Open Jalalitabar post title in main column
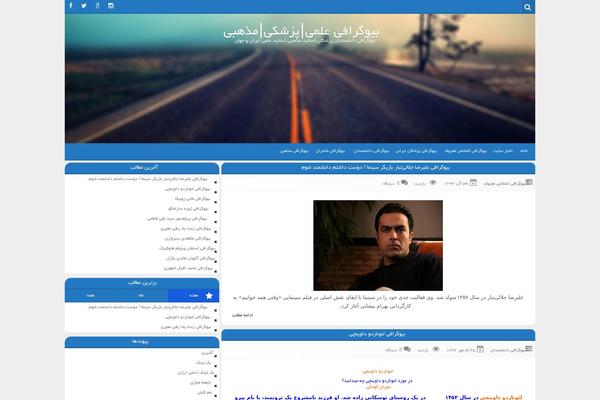Image resolution: width=600 pixels, height=400 pixels. [375, 168]
